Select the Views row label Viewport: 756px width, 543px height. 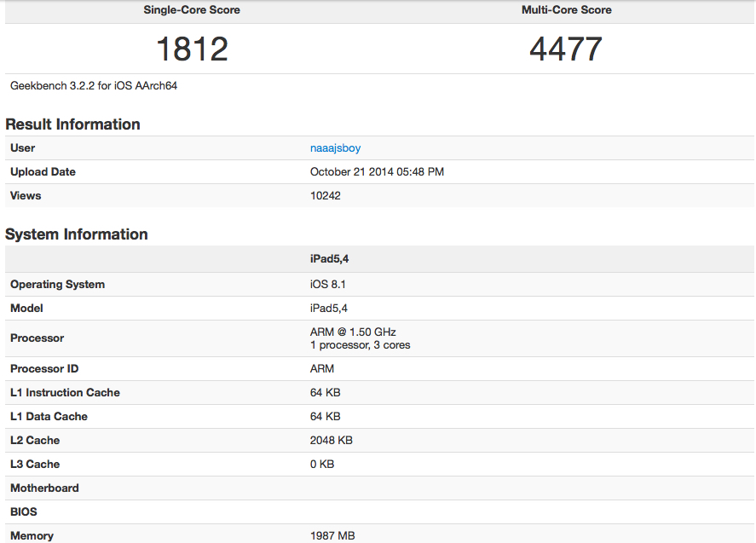(x=26, y=196)
